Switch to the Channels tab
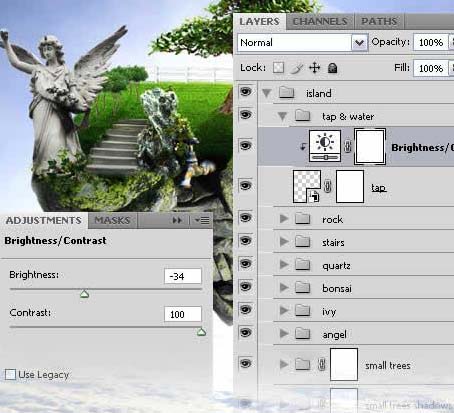 click(x=320, y=21)
